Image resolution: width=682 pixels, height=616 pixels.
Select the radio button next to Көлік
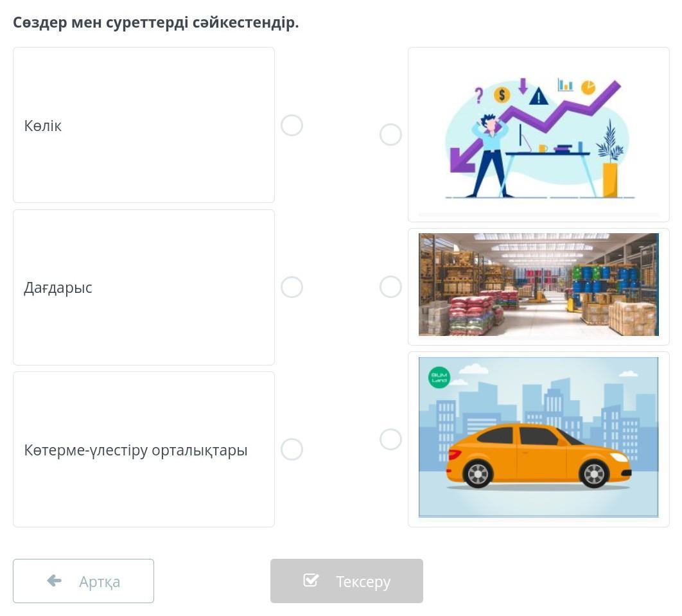click(x=292, y=125)
